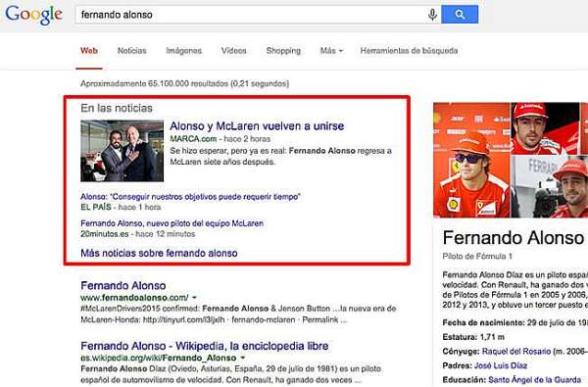This screenshot has width=588, height=387.
Task: Activate voice search microphone icon
Action: tap(432, 15)
